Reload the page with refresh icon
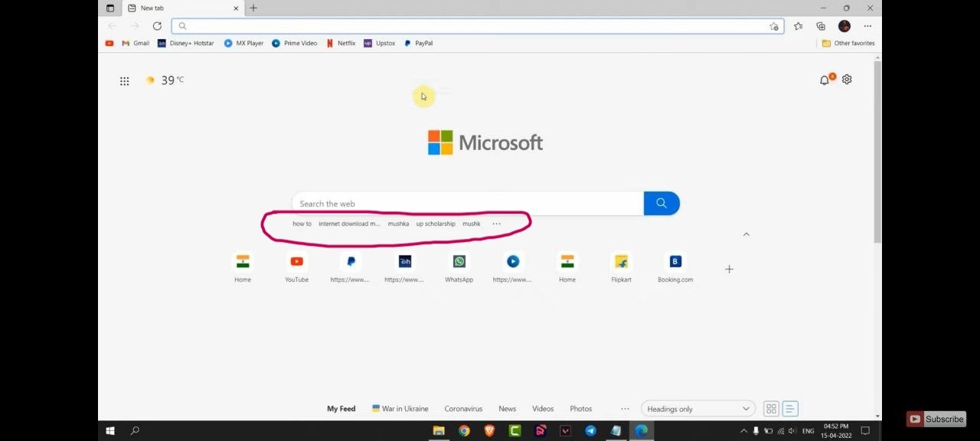Screen dimensions: 980x441 pos(157,26)
